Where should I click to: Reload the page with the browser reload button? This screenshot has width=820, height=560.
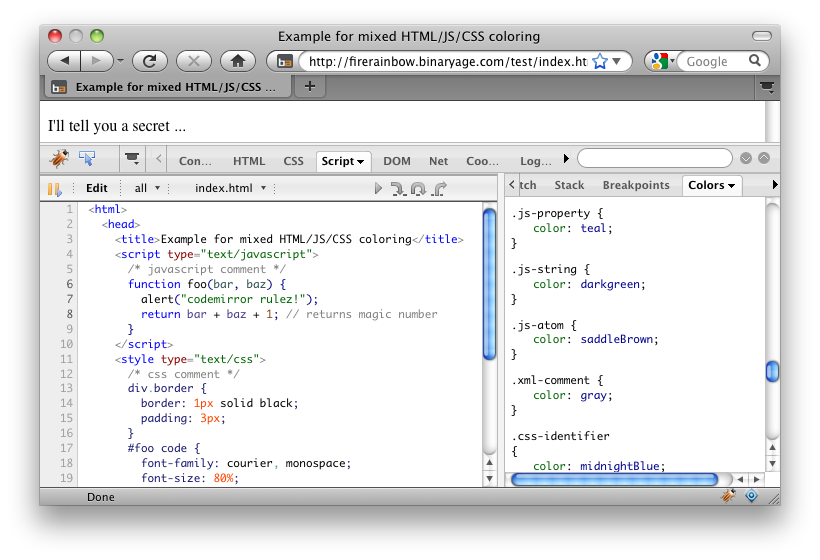pyautogui.click(x=149, y=61)
